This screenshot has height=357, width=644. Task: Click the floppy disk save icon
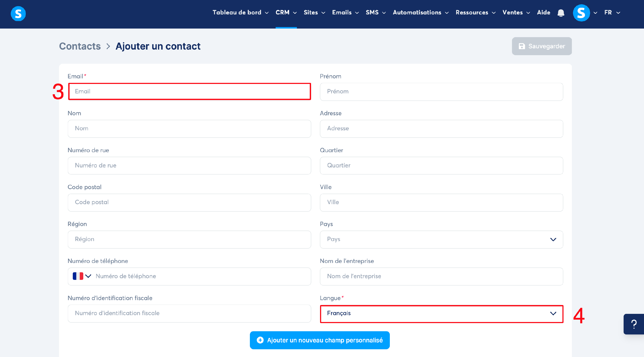(522, 46)
